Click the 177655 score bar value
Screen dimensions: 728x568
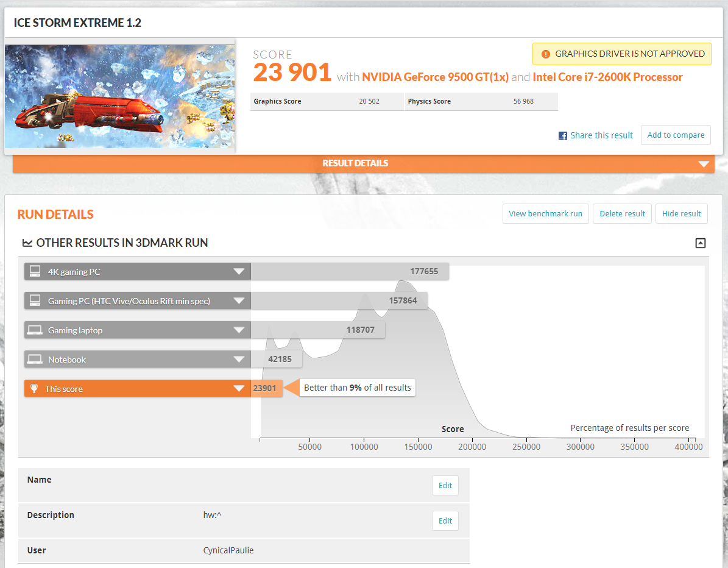424,271
